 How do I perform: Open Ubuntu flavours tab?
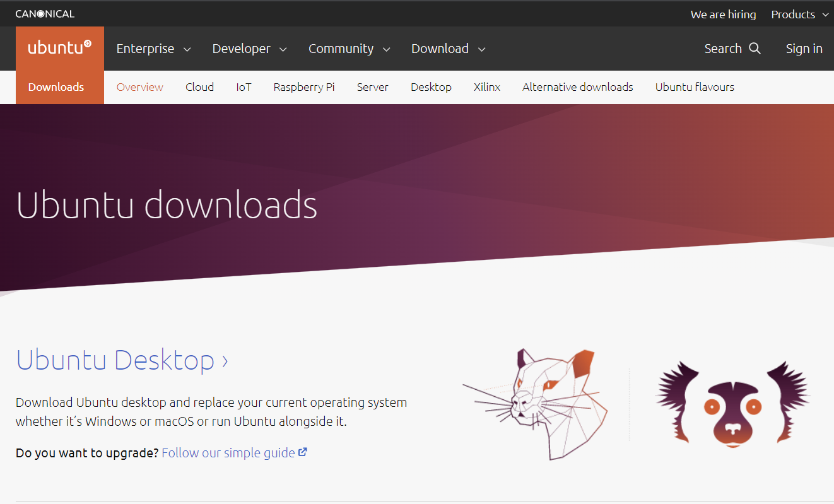point(695,87)
